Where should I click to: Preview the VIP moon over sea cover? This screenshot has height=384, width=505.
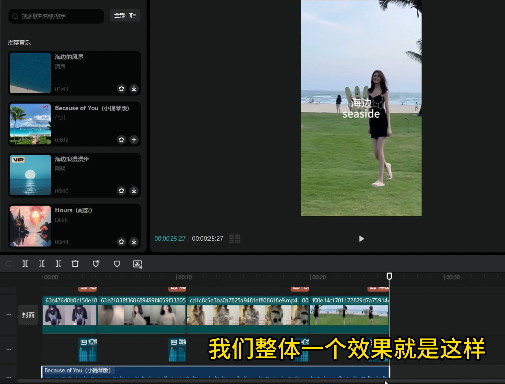point(30,175)
